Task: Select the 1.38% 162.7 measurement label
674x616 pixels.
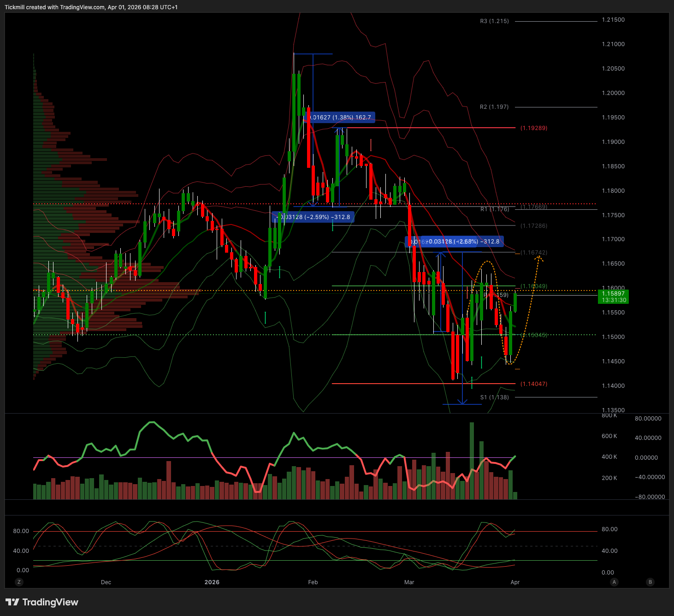Action: [341, 118]
